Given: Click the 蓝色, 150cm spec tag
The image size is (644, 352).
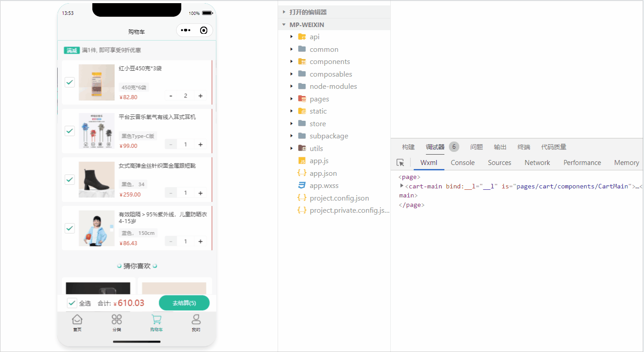Looking at the screenshot, I should 138,233.
